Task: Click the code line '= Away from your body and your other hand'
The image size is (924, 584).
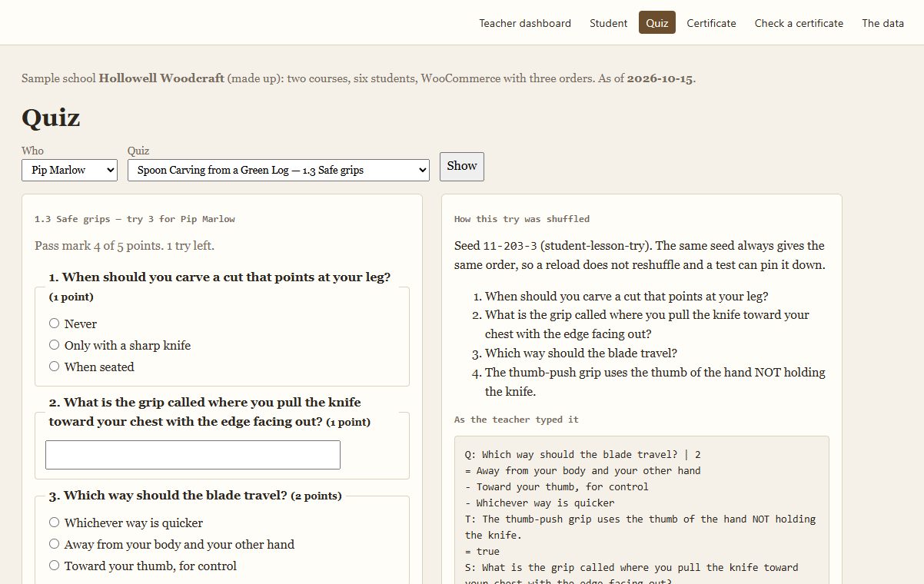Action: 583,470
